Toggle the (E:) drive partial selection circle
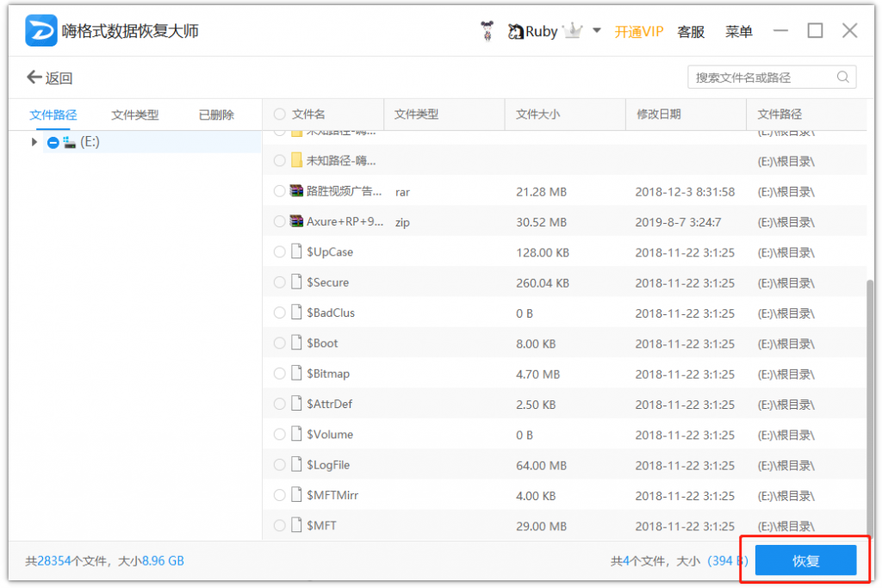The image size is (882, 588). tap(53, 143)
